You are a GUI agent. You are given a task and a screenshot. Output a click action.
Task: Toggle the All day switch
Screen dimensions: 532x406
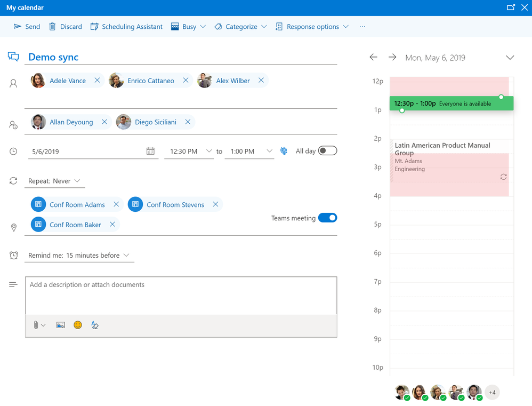coord(327,151)
